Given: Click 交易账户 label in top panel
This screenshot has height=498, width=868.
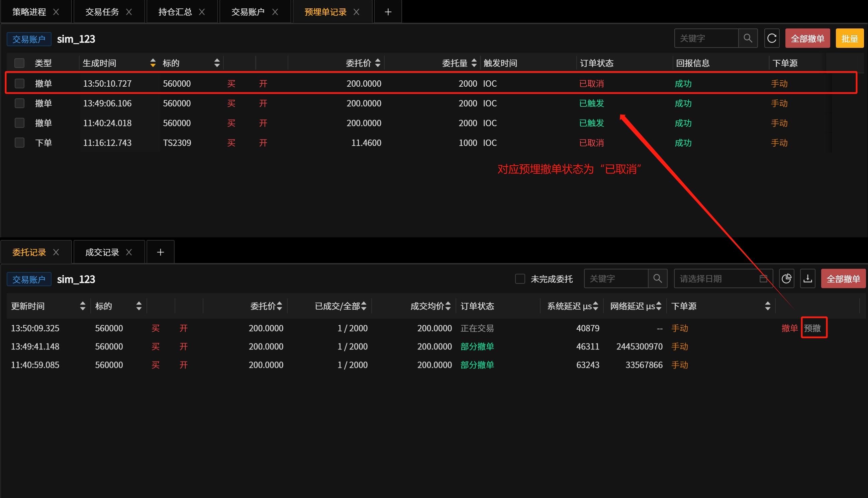Looking at the screenshot, I should [29, 39].
